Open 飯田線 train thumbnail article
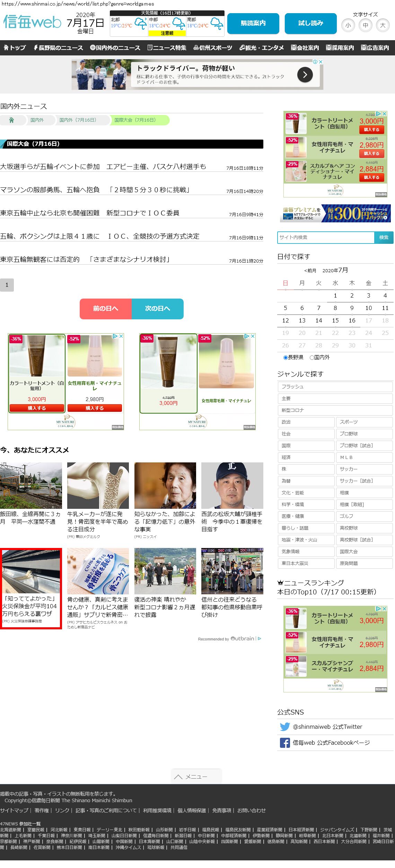395x868 pixels. tap(31, 485)
